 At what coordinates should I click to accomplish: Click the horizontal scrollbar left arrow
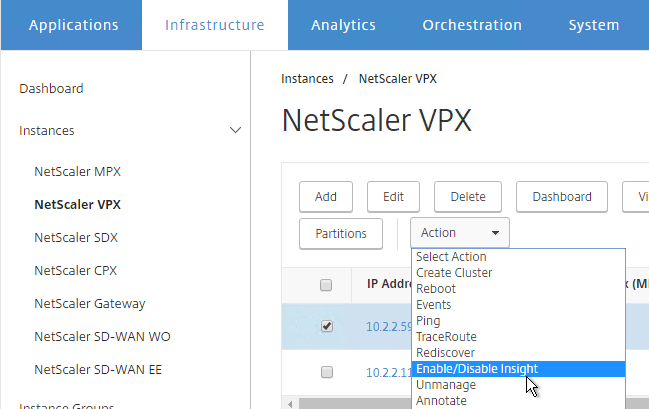(x=290, y=404)
